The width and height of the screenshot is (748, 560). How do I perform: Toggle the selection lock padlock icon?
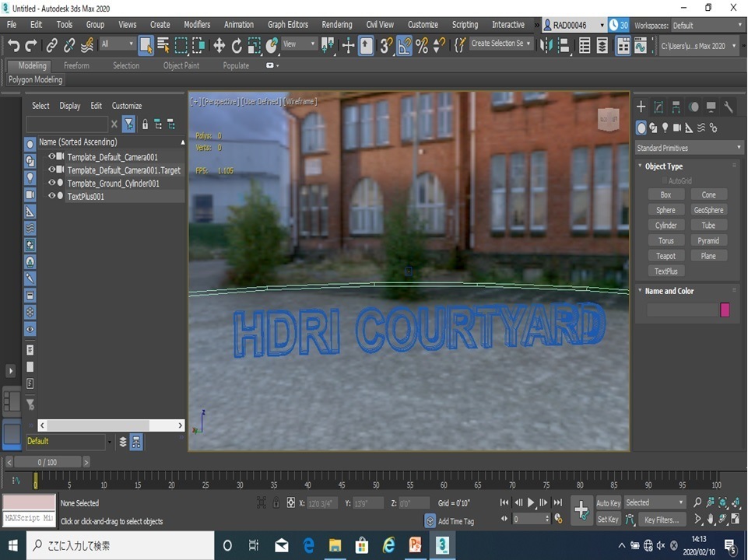pos(276,502)
